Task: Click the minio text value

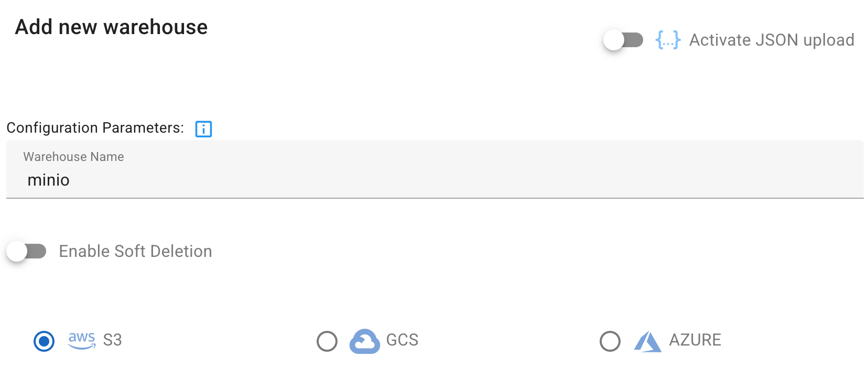Action: [x=48, y=180]
